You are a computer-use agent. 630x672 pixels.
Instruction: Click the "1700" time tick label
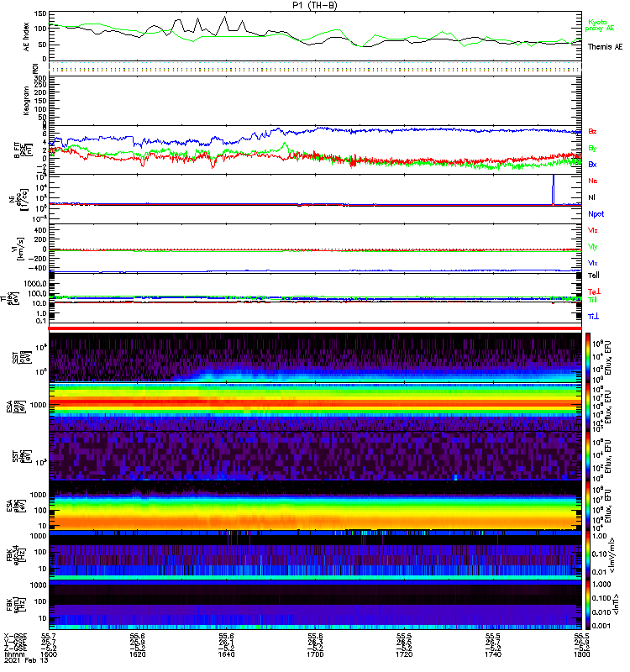315,654
